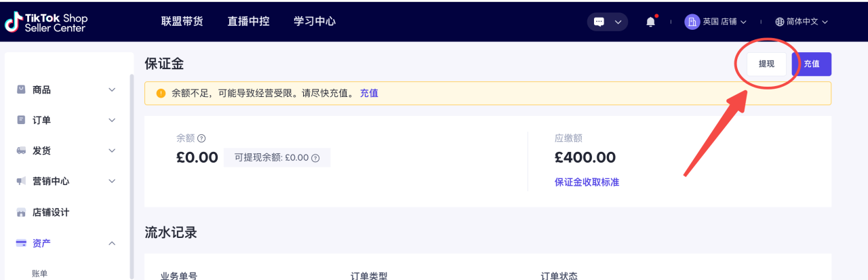Image resolution: width=868 pixels, height=280 pixels.
Task: Click the purple 充值 button
Action: [x=812, y=64]
